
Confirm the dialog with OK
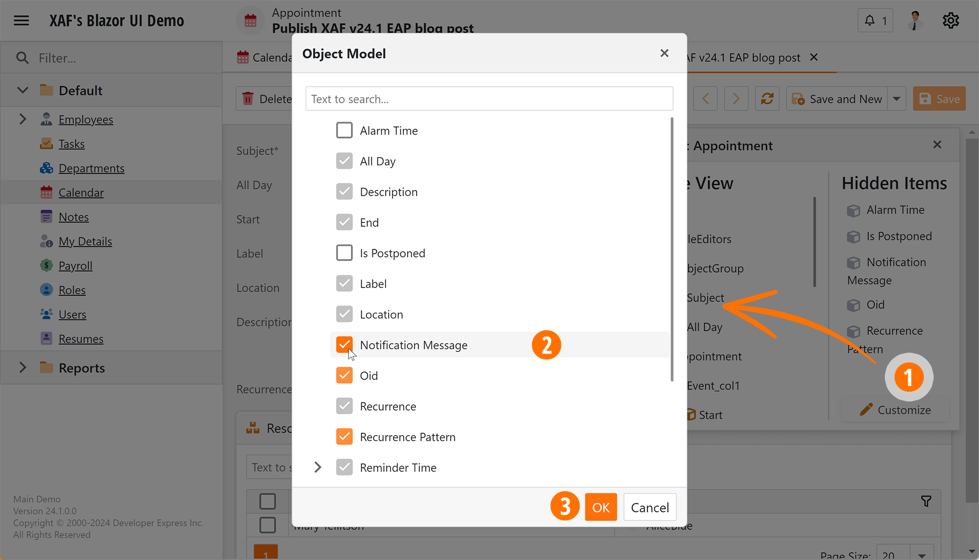click(600, 507)
